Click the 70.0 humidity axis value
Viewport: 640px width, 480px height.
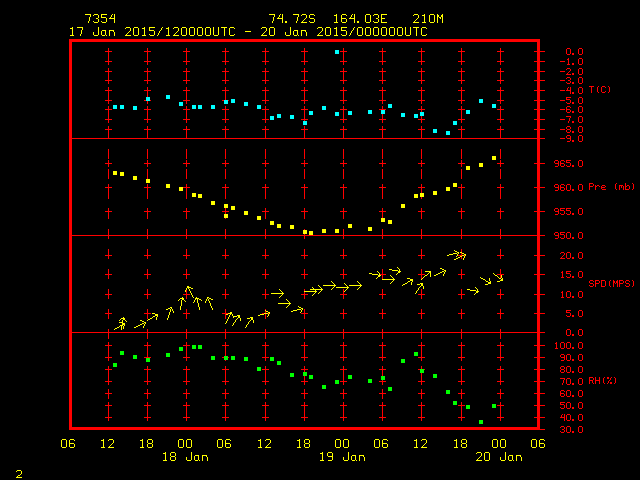571,382
